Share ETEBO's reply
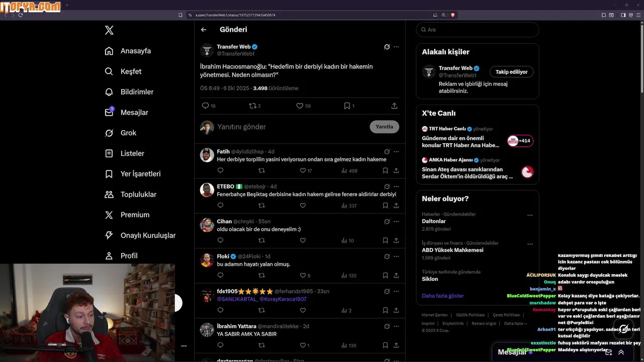Image resolution: width=644 pixels, height=362 pixels. (x=396, y=206)
